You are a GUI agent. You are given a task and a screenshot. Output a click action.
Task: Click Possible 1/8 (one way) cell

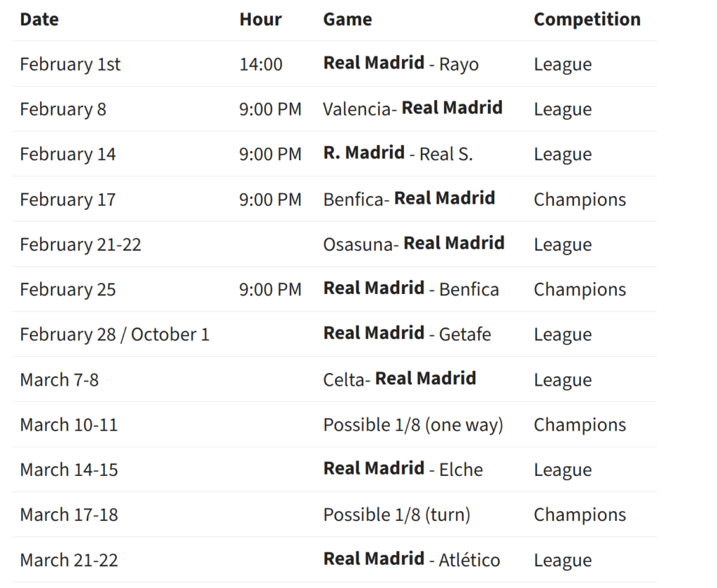click(x=413, y=425)
